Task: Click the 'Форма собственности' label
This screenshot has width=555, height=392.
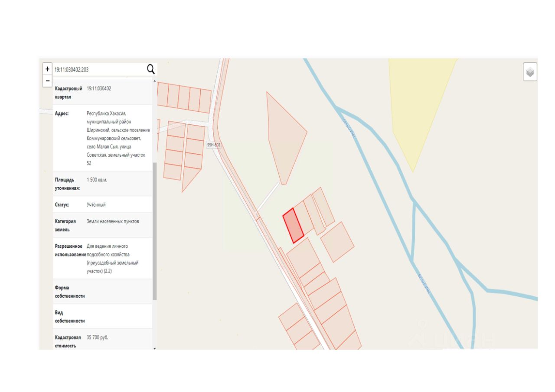Action: tap(70, 292)
